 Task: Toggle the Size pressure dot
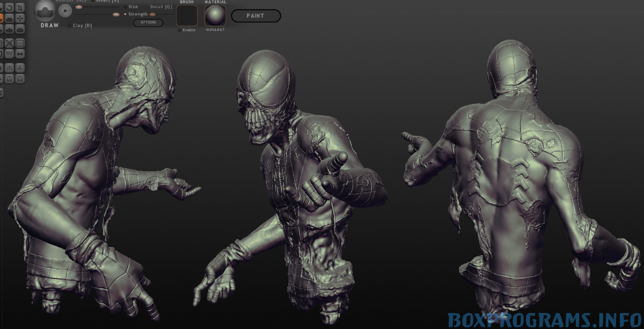coord(125,7)
